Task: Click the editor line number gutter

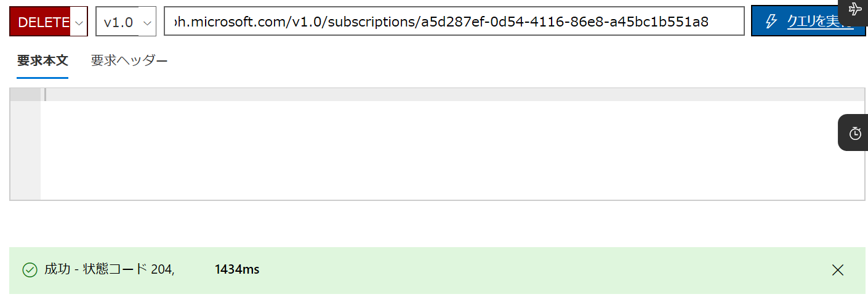Action: (x=25, y=144)
